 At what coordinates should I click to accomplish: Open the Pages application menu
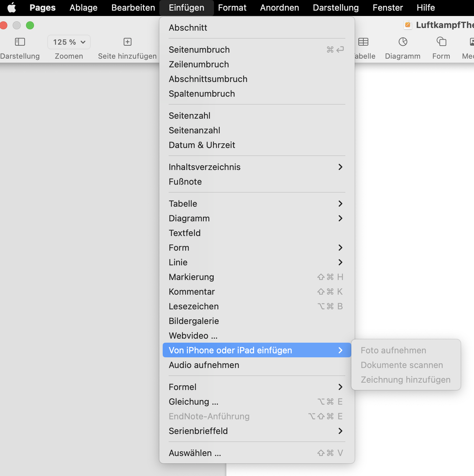coord(43,8)
